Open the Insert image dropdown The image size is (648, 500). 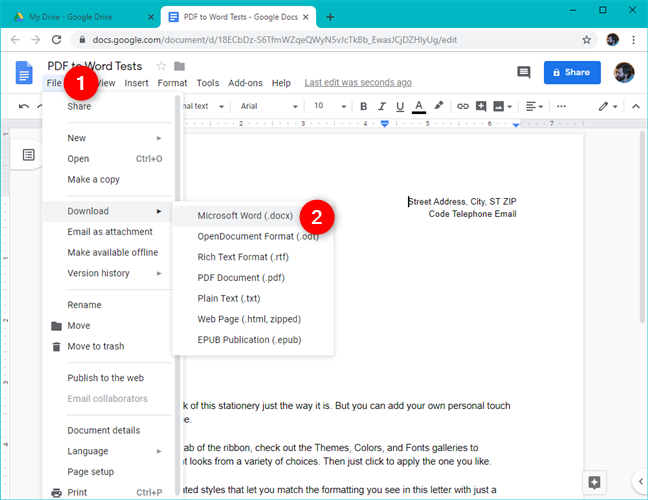click(x=502, y=106)
